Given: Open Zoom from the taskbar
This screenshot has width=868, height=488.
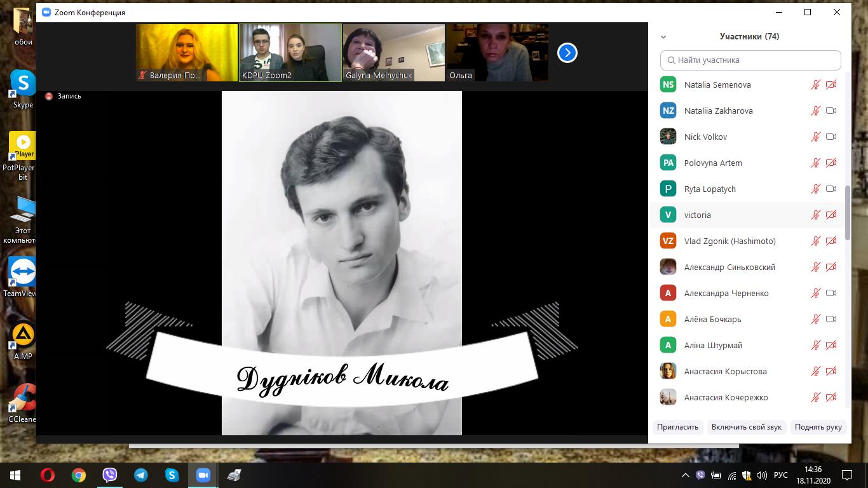Looking at the screenshot, I should pos(203,475).
